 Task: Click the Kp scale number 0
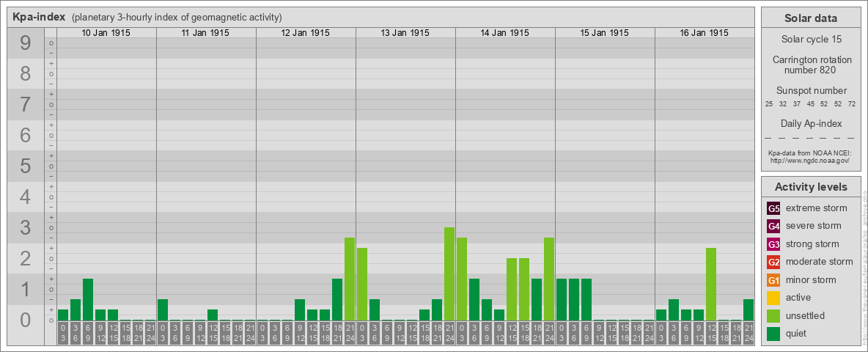(x=25, y=320)
